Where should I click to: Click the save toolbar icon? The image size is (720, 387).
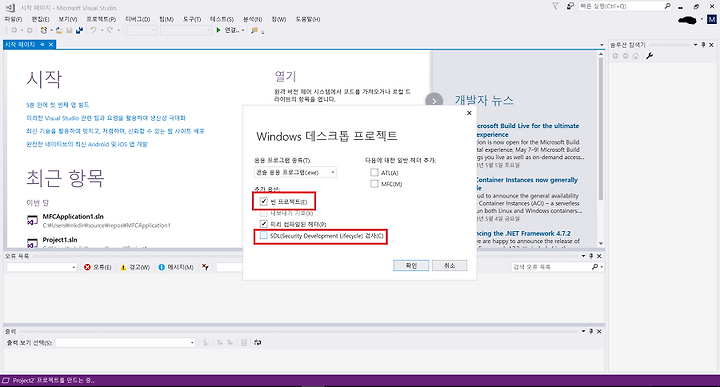coord(69,30)
